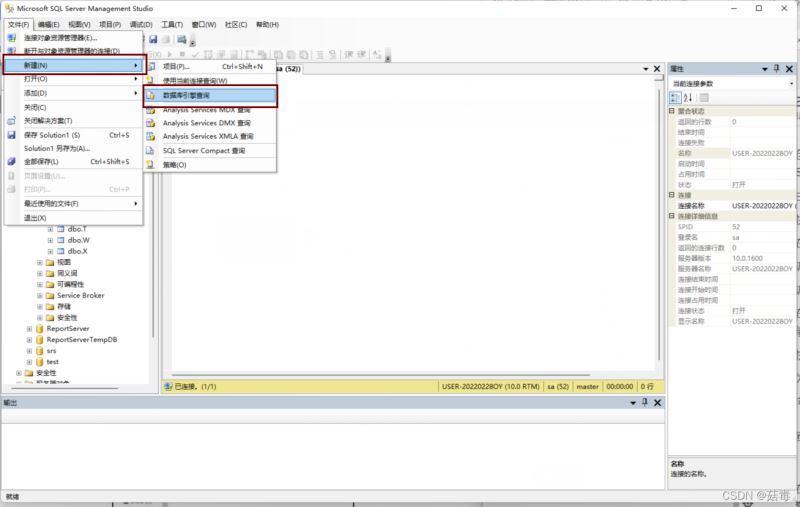Open the 打开(O) submenu in File menu
Screen dimensions: 800x507
[73, 79]
